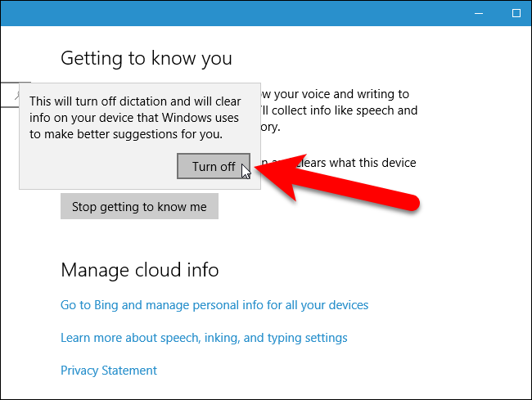Maximize the Settings window
Image resolution: width=532 pixels, height=400 pixels.
[x=516, y=13]
